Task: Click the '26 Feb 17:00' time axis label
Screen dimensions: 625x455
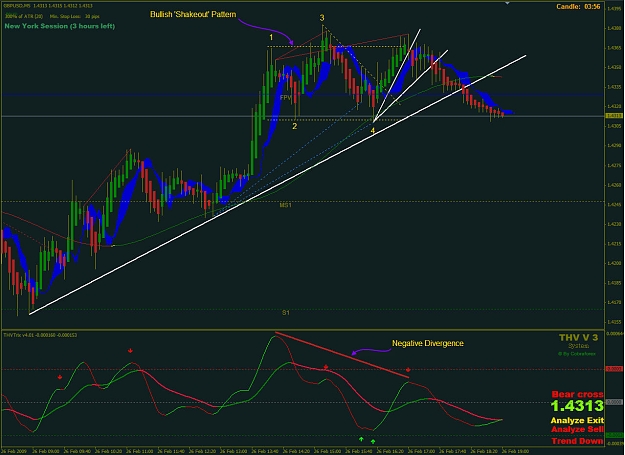Action: click(422, 451)
